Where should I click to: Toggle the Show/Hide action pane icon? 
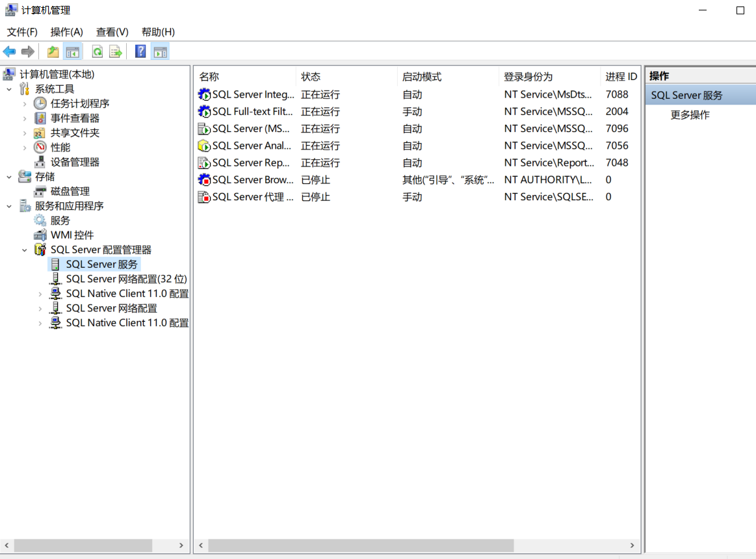[161, 51]
